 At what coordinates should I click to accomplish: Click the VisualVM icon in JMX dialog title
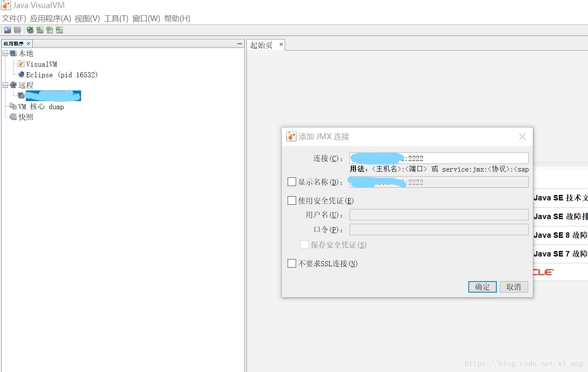point(291,136)
